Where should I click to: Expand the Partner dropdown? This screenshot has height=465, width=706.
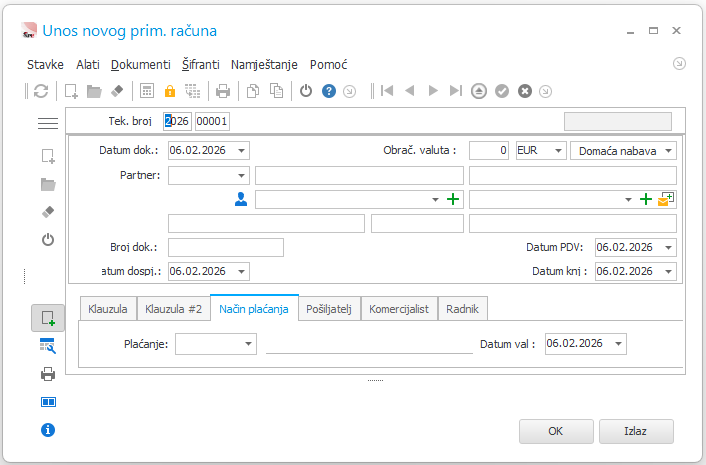pyautogui.click(x=241, y=176)
